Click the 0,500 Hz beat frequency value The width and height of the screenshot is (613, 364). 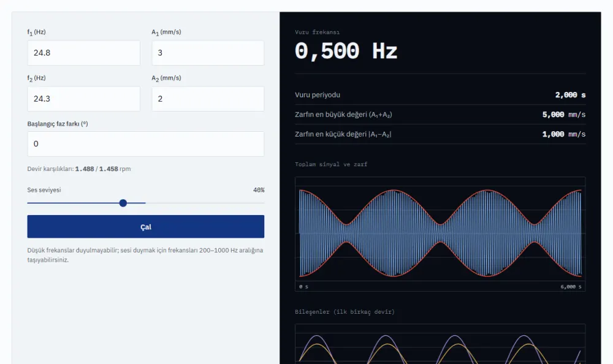point(346,51)
